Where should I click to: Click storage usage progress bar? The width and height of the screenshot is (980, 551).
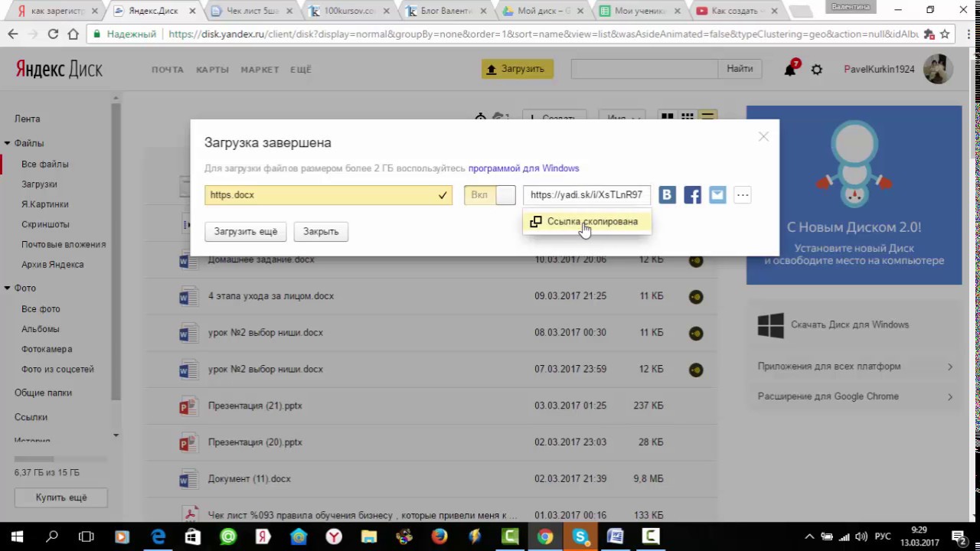point(60,459)
